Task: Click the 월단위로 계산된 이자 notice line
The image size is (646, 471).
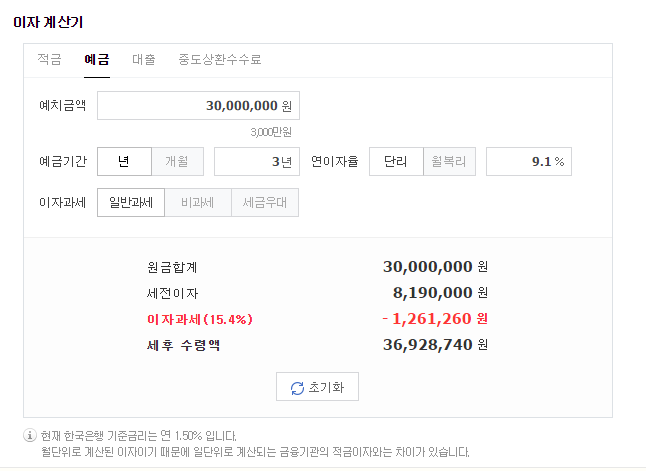Action: (x=255, y=452)
